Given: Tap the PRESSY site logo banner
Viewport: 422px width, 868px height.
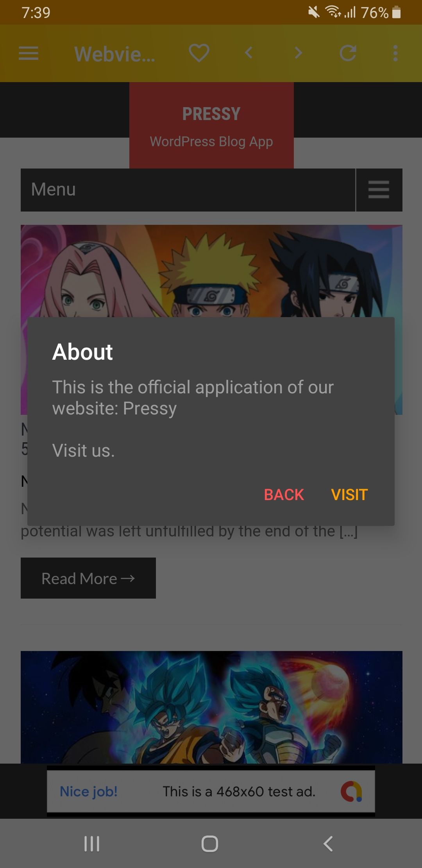Looking at the screenshot, I should coord(211,125).
